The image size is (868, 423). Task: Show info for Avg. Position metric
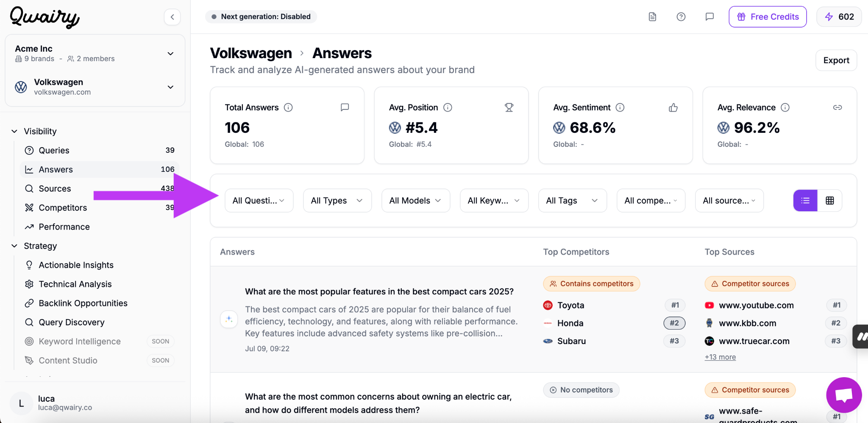pos(448,108)
